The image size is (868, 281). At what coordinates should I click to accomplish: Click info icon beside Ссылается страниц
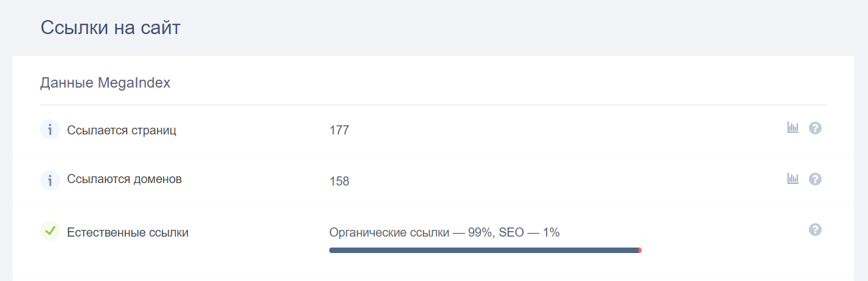50,130
